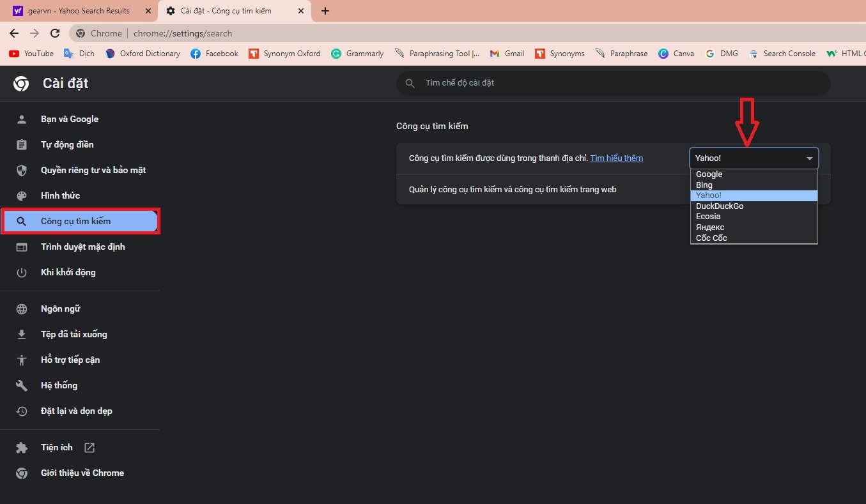The image size is (866, 504).
Task: Click the magnifier icon in settings search
Action: (x=410, y=83)
